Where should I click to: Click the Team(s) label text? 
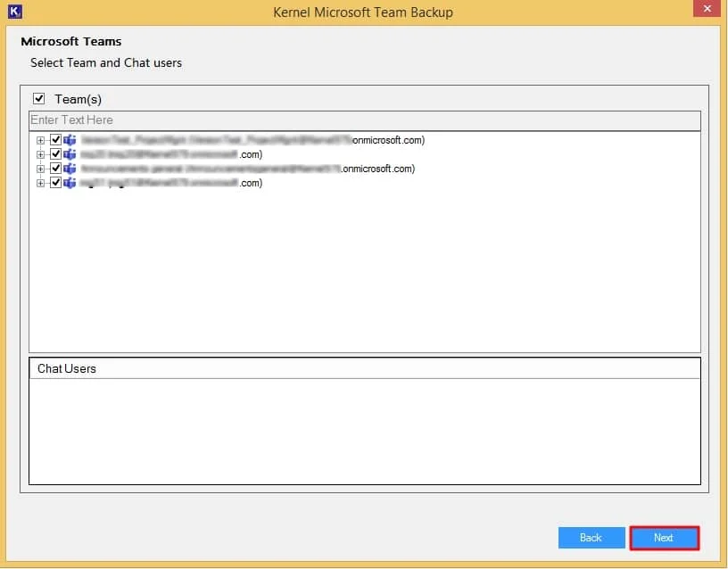click(x=78, y=99)
